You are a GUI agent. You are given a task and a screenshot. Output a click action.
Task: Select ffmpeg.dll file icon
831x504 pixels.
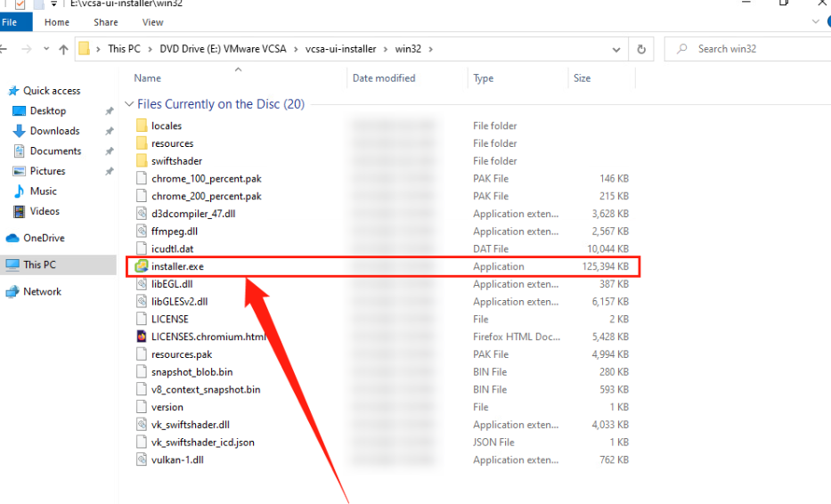(x=142, y=231)
